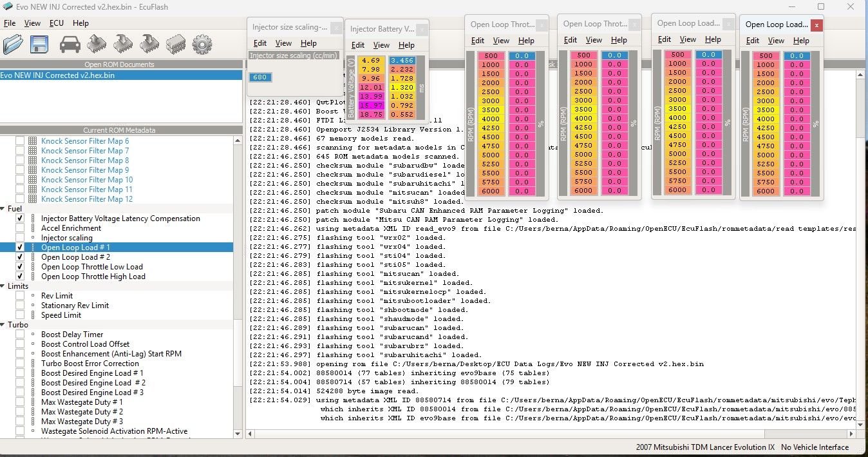
Task: Select the Knock Sensor Filter Map 10 entry
Action: pos(87,180)
